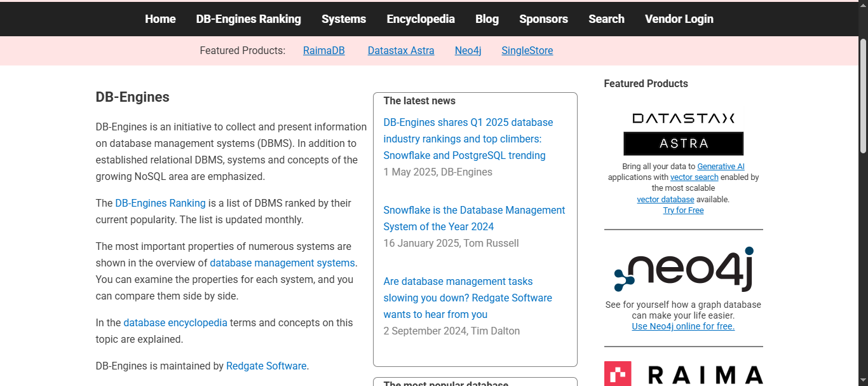
Task: Open Snowflake Database Management System of the Year news
Action: [474, 218]
